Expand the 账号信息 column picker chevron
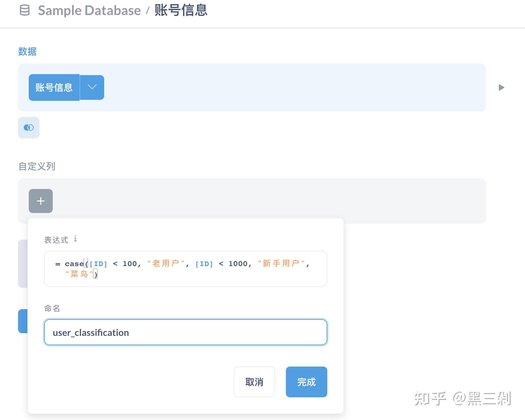525x420 pixels. point(92,87)
